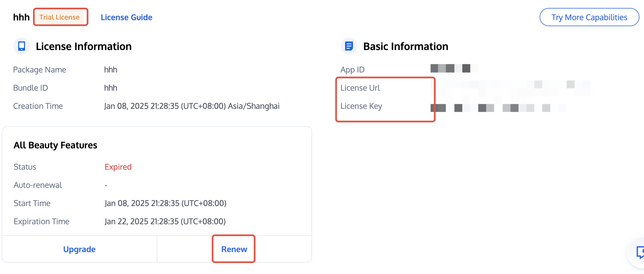Image resolution: width=644 pixels, height=274 pixels.
Task: Click the Start Time date value
Action: tap(166, 203)
